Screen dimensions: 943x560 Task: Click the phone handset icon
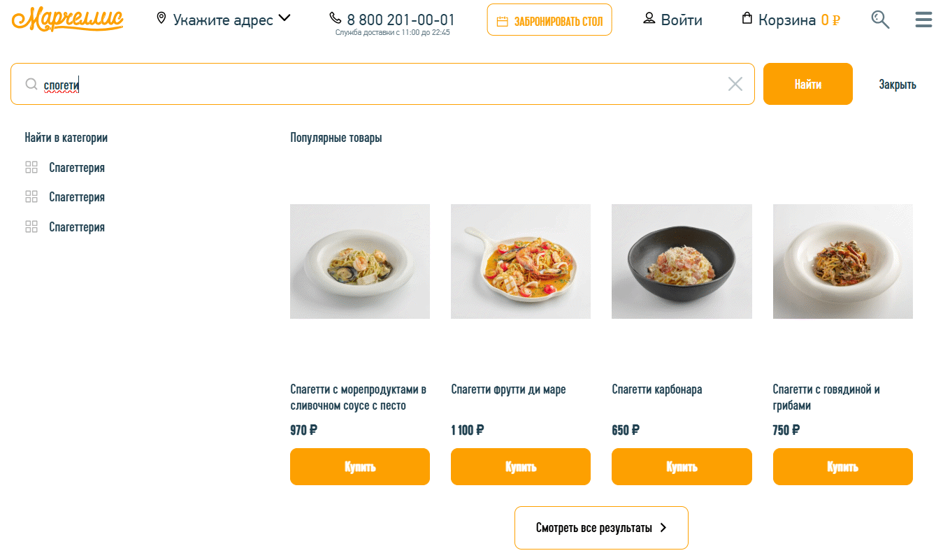pyautogui.click(x=336, y=17)
